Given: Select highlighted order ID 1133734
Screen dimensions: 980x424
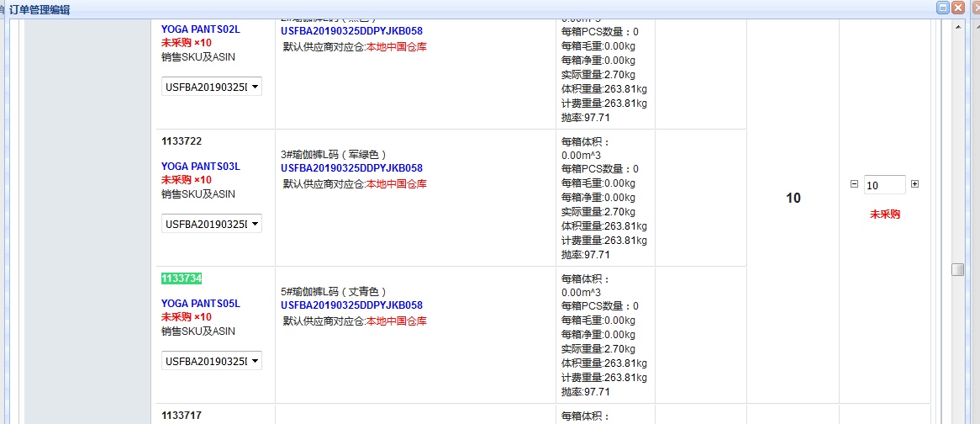Looking at the screenshot, I should pos(182,278).
